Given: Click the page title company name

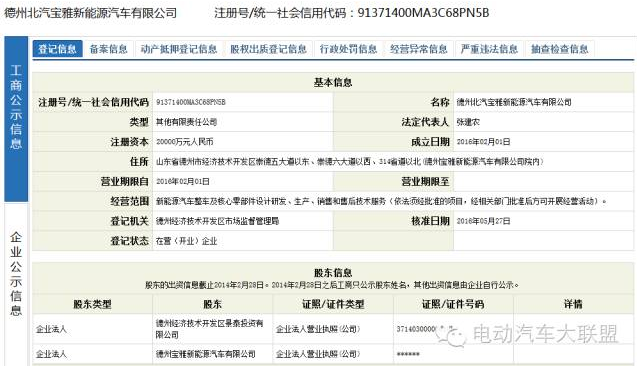Looking at the screenshot, I should point(90,13).
